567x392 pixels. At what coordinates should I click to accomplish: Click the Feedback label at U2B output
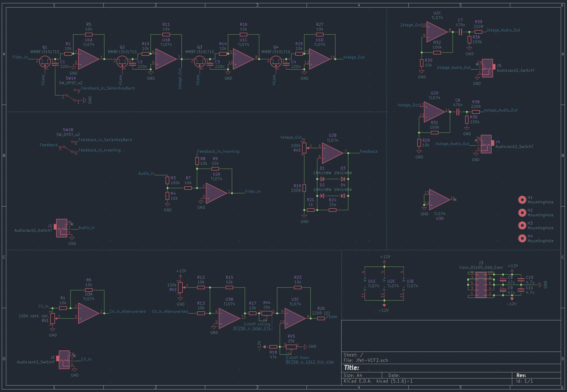coord(368,151)
